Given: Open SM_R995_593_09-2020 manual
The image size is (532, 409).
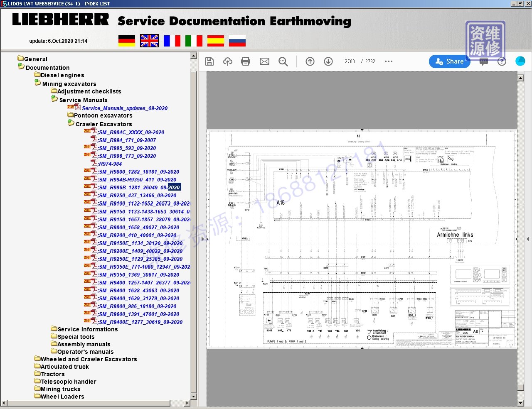Looking at the screenshot, I should 127,148.
